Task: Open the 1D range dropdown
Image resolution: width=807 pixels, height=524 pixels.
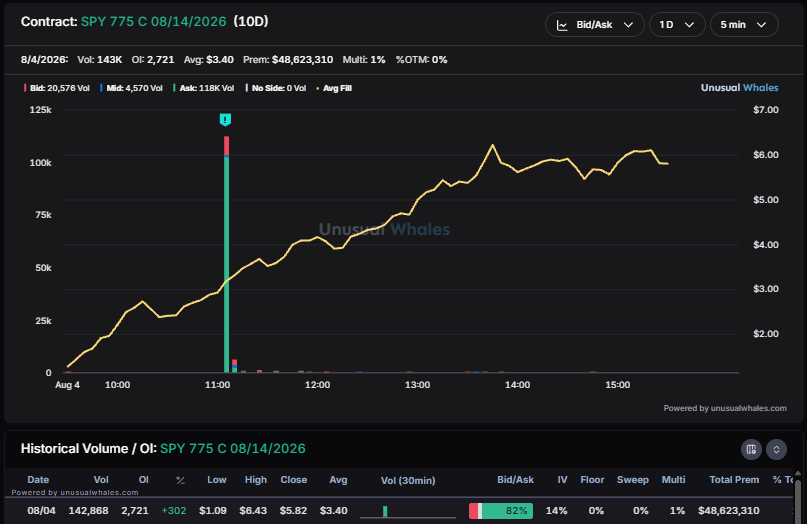Action: coord(677,25)
